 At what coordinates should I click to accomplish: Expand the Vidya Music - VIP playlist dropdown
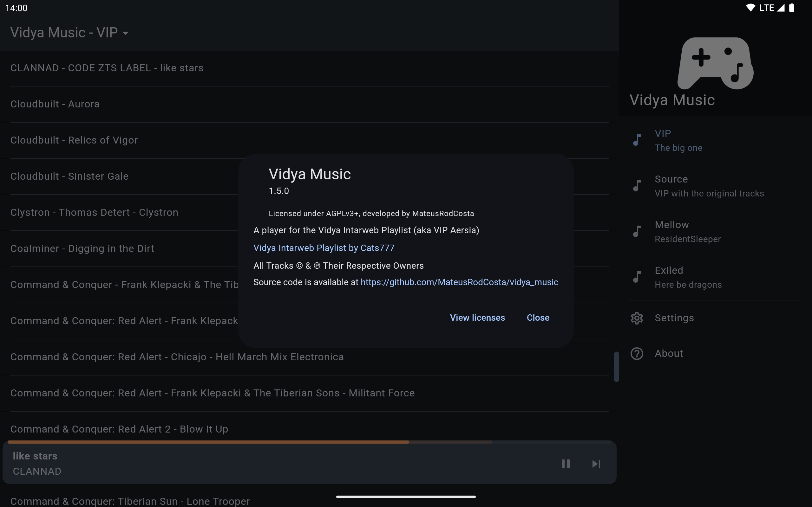(x=126, y=33)
